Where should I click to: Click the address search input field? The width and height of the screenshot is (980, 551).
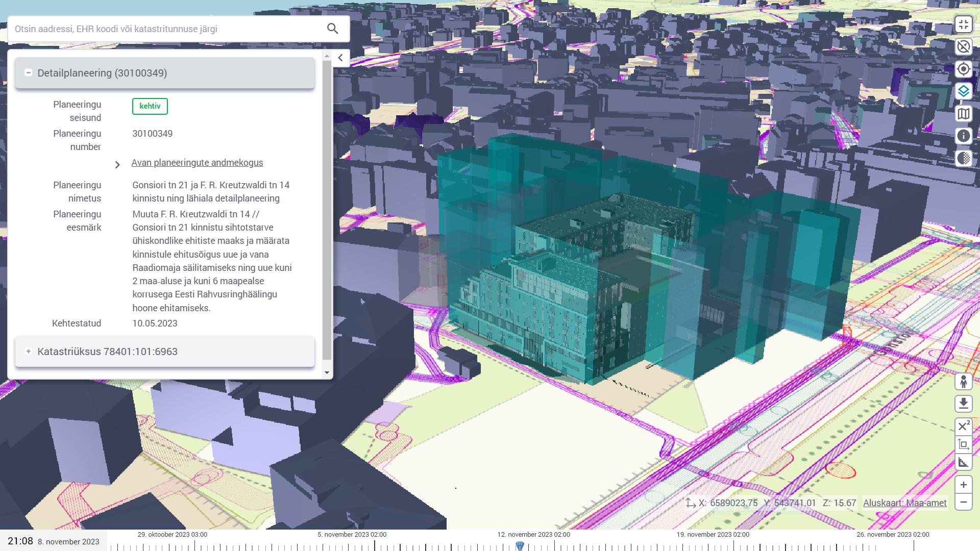pos(168,29)
